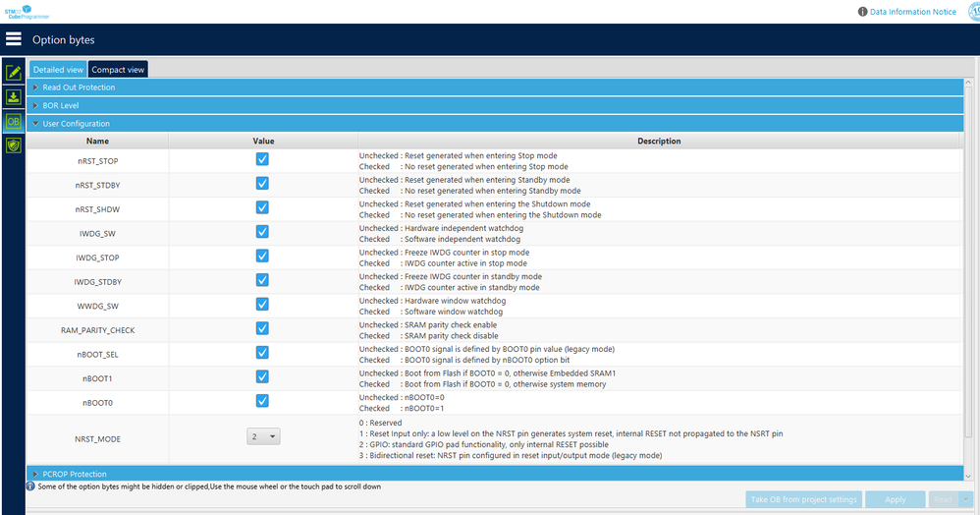
Task: Toggle the IWDG_SW checkbox
Action: (x=262, y=232)
